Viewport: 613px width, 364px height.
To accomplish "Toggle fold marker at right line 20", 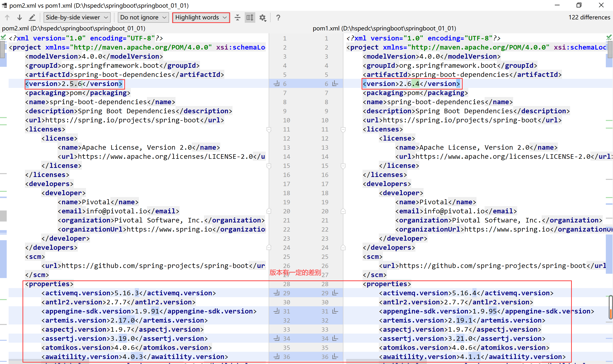I will point(343,211).
